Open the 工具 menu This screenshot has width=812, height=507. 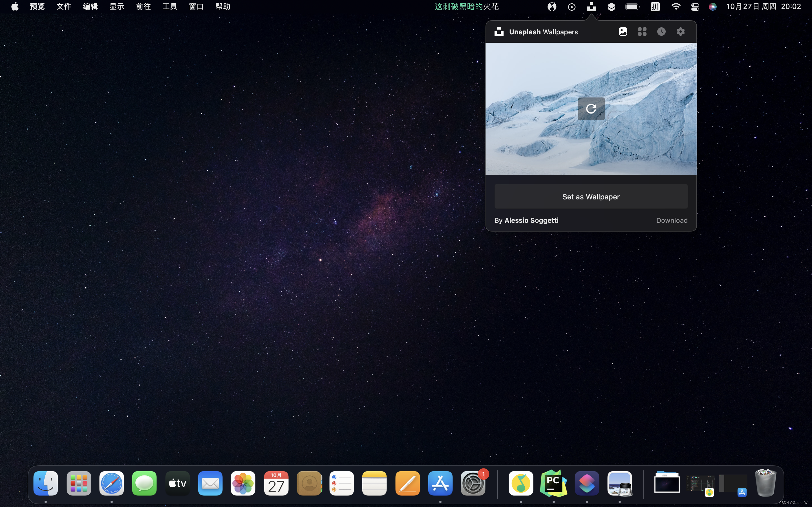(x=169, y=7)
